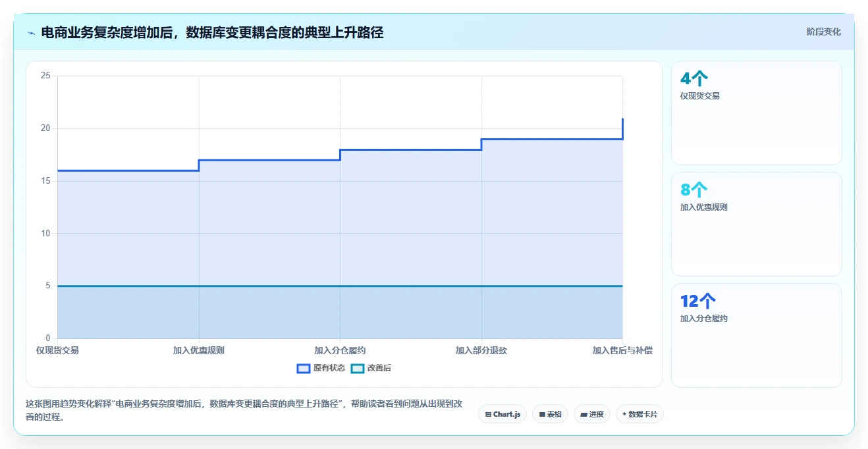The width and height of the screenshot is (868, 449).
Task: Click the 阶段变化 label in header
Action: [x=824, y=32]
